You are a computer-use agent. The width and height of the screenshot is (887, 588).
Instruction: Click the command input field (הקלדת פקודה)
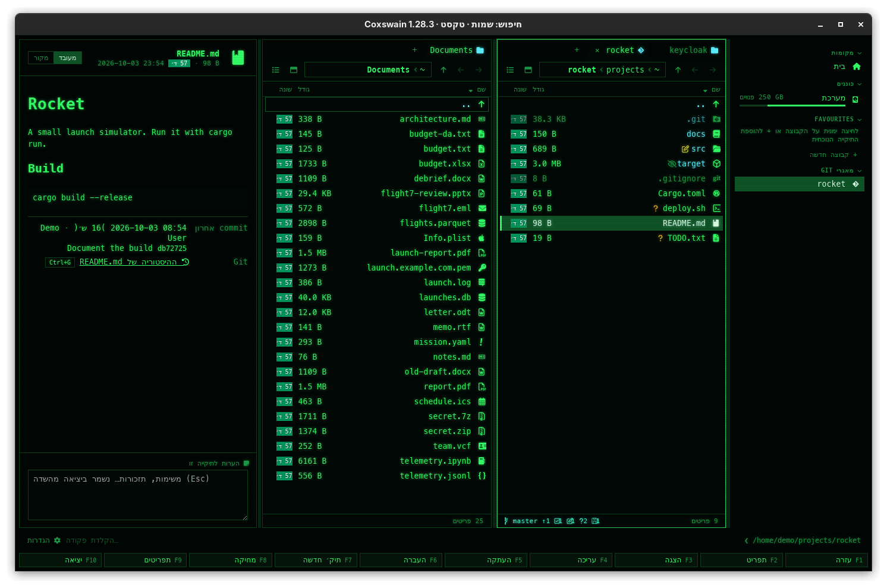point(92,540)
